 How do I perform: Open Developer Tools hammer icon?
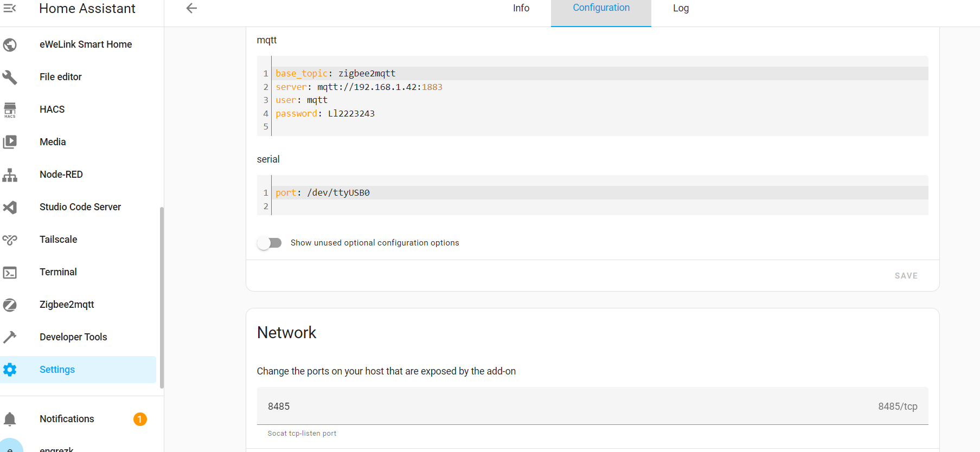click(10, 337)
